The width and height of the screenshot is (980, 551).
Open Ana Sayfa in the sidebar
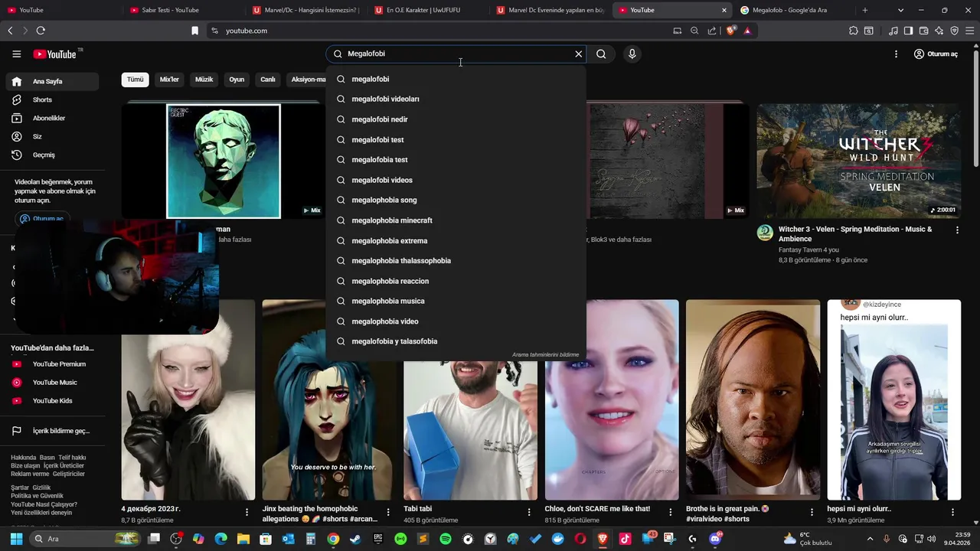52,81
